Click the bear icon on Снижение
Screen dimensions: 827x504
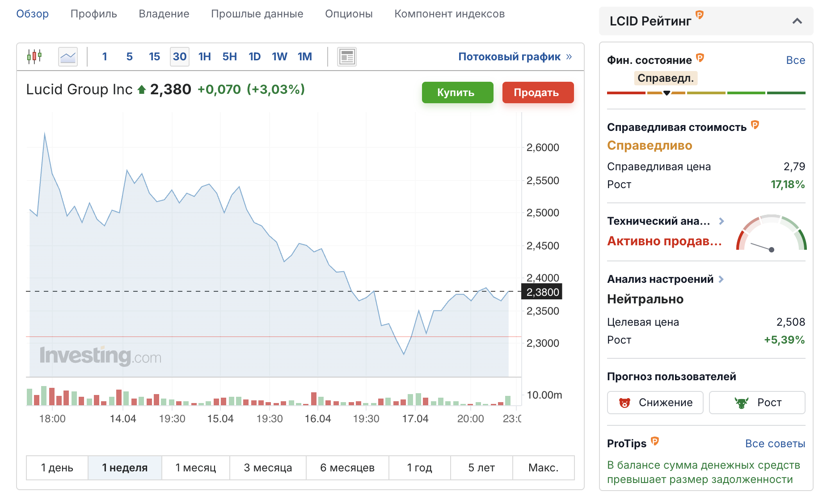tap(624, 403)
